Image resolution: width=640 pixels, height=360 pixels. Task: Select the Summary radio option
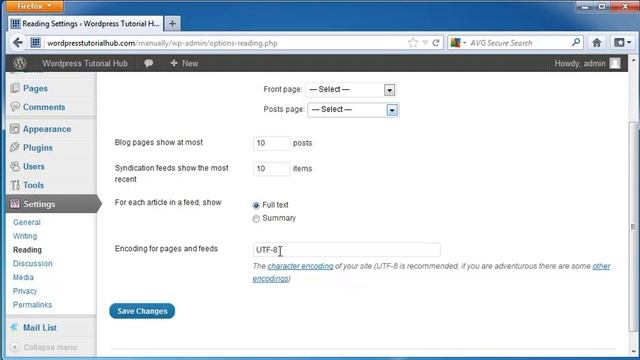click(256, 219)
